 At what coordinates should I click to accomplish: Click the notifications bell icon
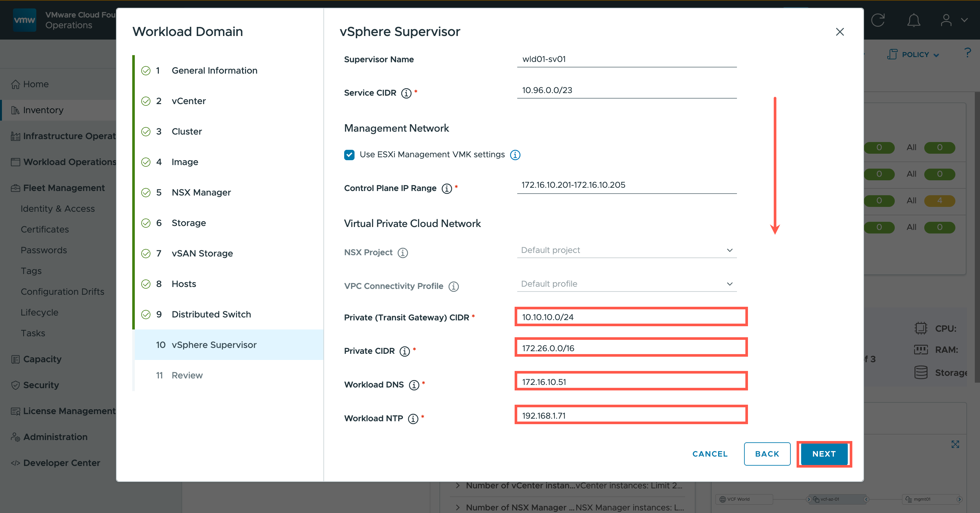[914, 20]
